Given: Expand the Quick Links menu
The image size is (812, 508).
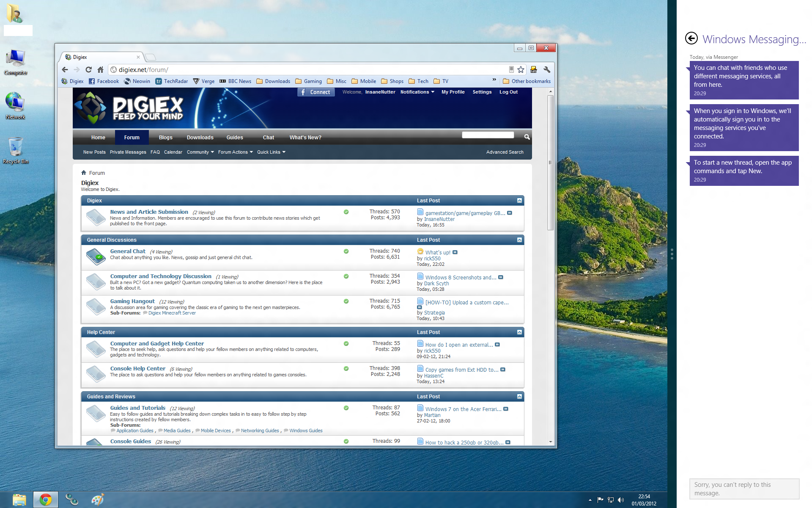Looking at the screenshot, I should (271, 152).
